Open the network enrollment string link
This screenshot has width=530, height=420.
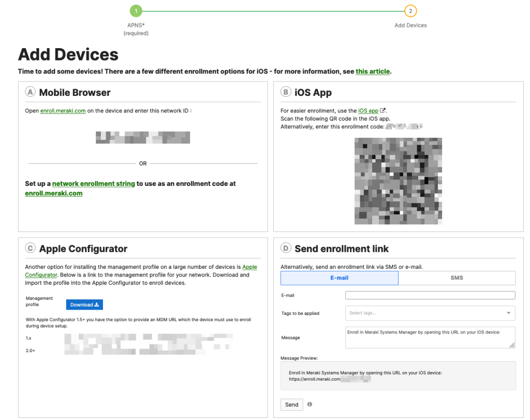[x=94, y=184]
